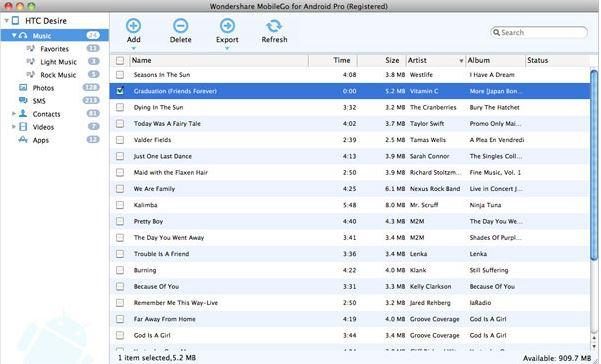Collapse the HTC Desire device tree
Screen dimensions: 601x364
[x=7, y=21]
